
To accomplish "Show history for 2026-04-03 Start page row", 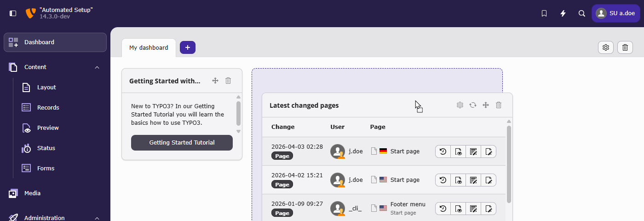I will [443, 151].
